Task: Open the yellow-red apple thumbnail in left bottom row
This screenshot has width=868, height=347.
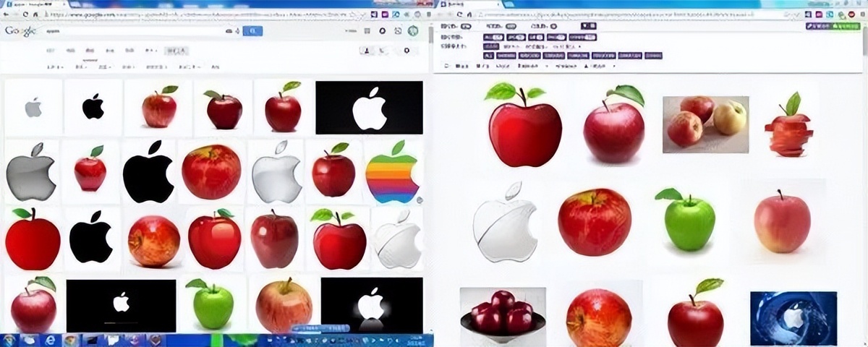Action: [x=284, y=304]
